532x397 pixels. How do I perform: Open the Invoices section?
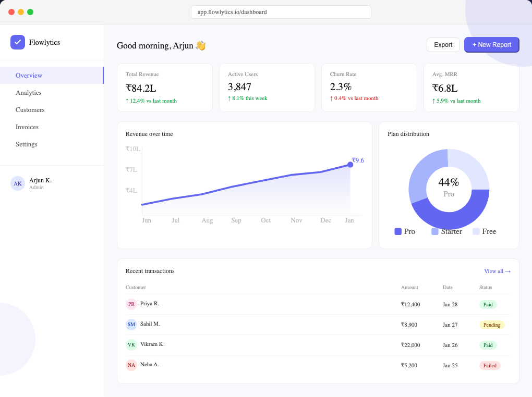(x=52, y=127)
